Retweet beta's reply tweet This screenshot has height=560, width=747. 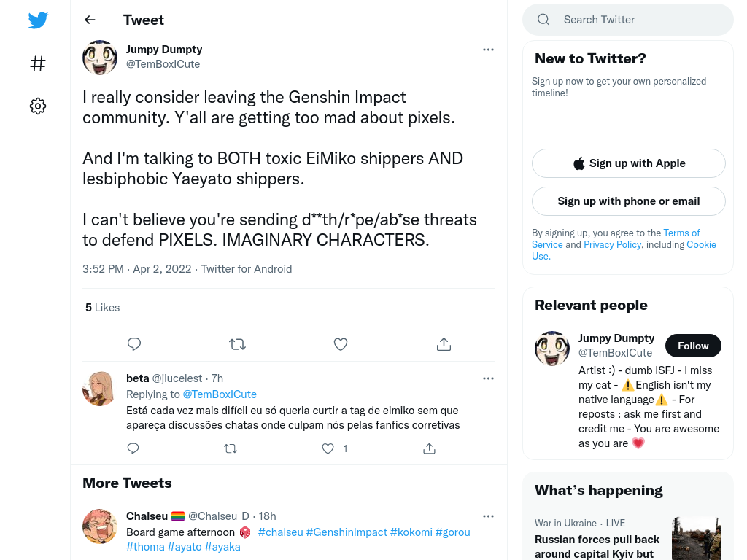[231, 448]
